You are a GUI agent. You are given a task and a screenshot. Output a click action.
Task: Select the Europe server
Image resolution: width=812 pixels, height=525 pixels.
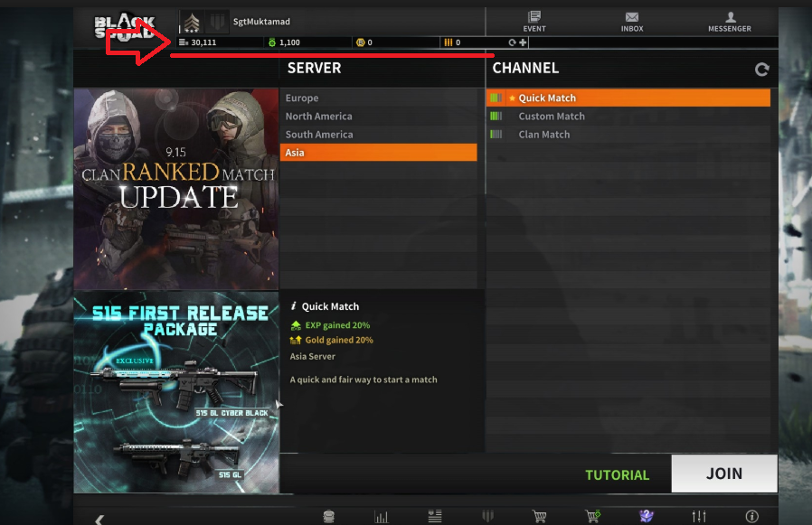click(x=379, y=98)
